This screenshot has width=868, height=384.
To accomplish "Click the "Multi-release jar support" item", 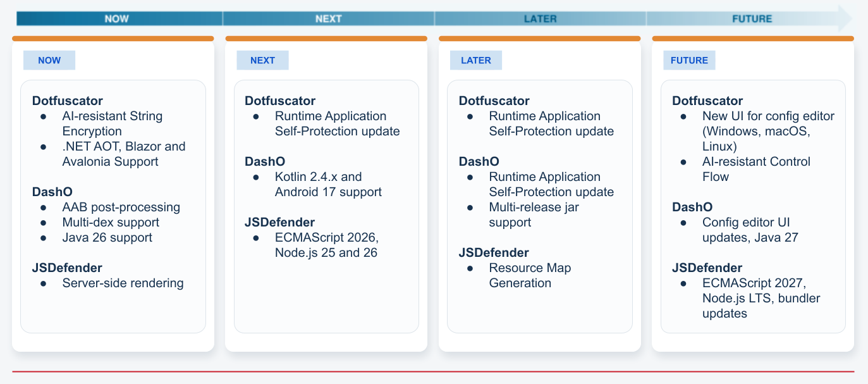I will (x=534, y=214).
